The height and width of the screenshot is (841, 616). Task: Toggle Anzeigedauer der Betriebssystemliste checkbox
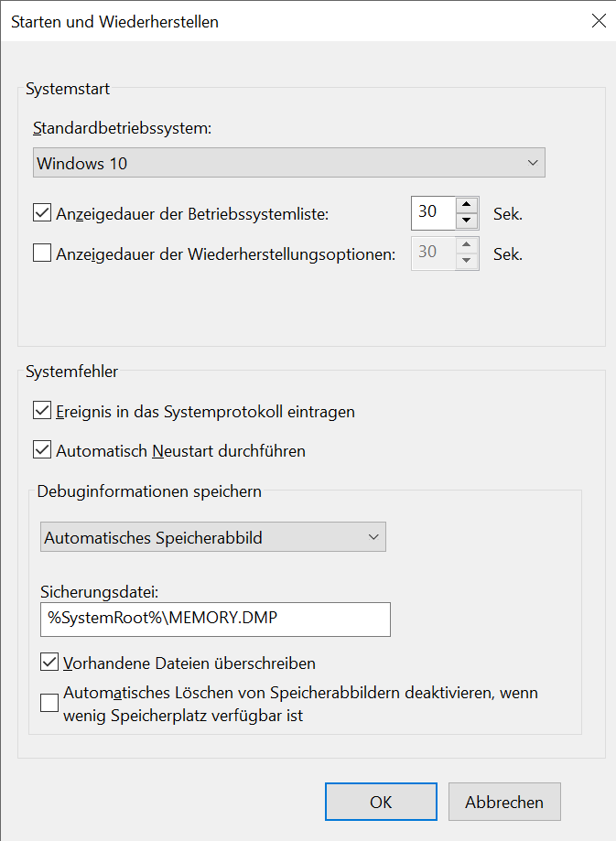point(42,214)
